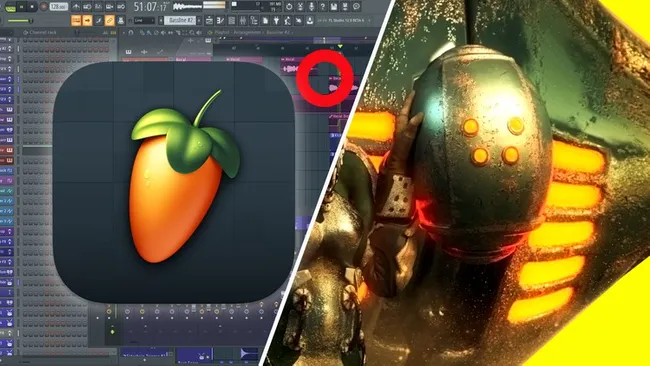650x366 pixels.
Task: Toggle the orange typing keyboard button
Action: point(76,20)
